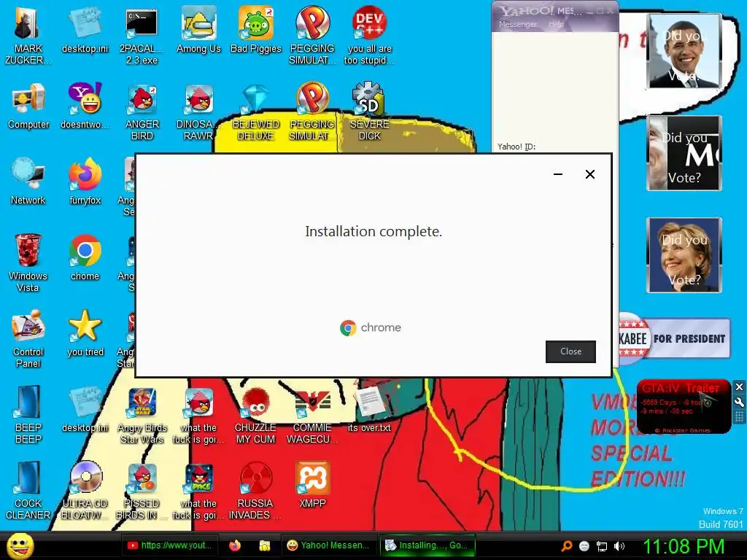This screenshot has width=747, height=560.
Task: Click the KABEE FOR PRESIDENT banner
Action: [674, 338]
